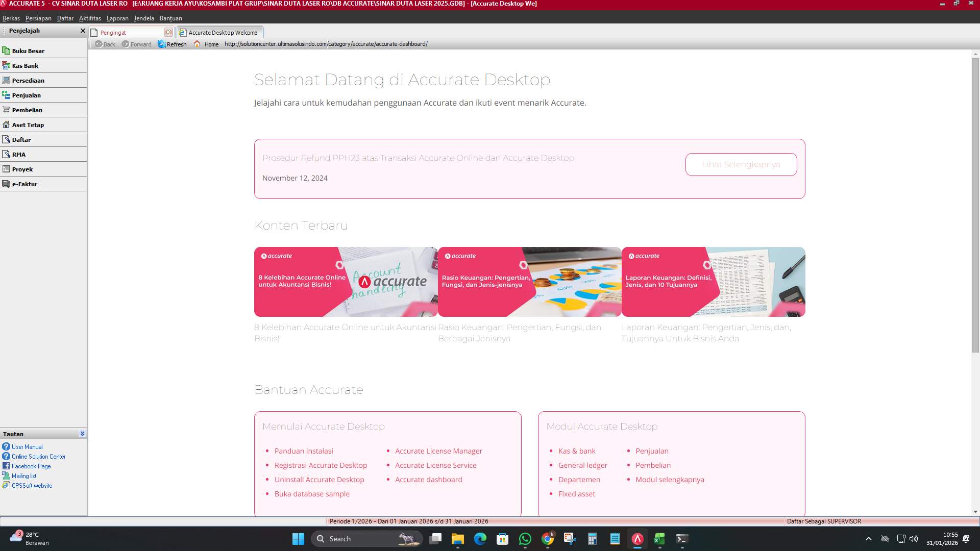
Task: Launch WhatsApp from the taskbar
Action: click(525, 539)
